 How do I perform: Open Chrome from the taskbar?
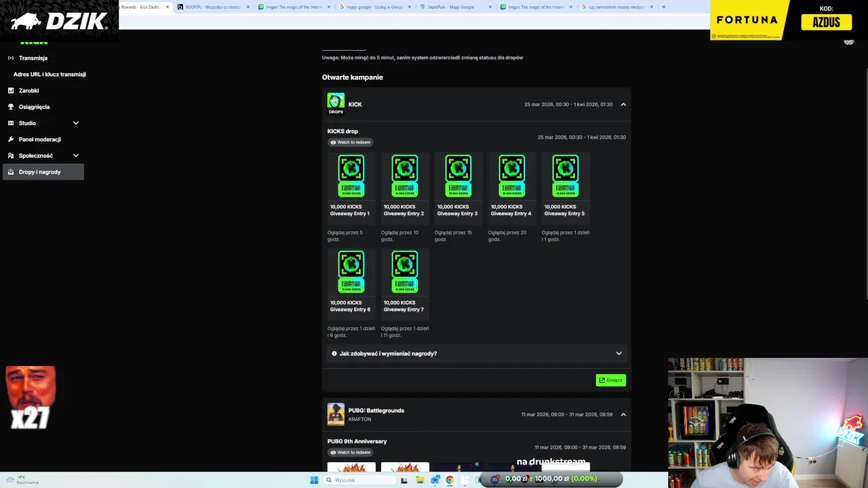point(450,480)
